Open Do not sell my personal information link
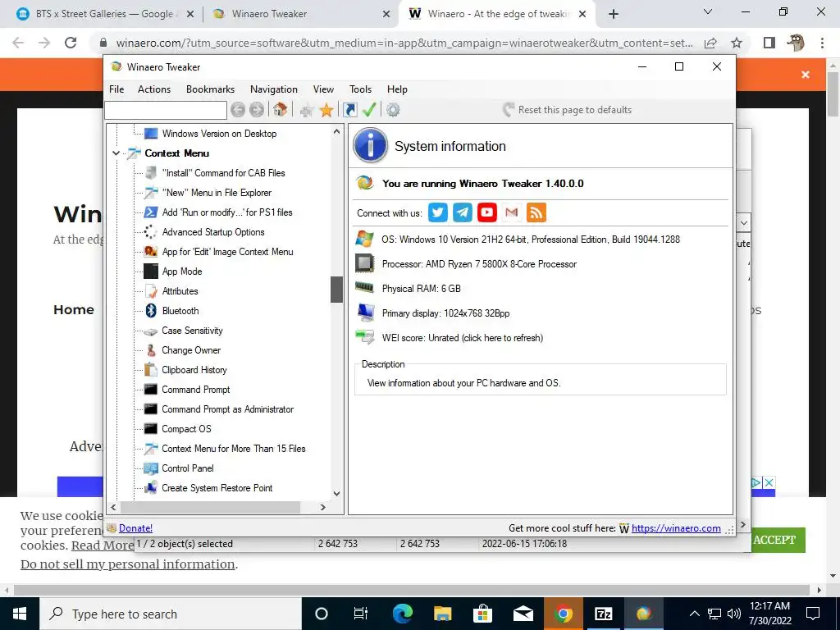 pos(127,564)
